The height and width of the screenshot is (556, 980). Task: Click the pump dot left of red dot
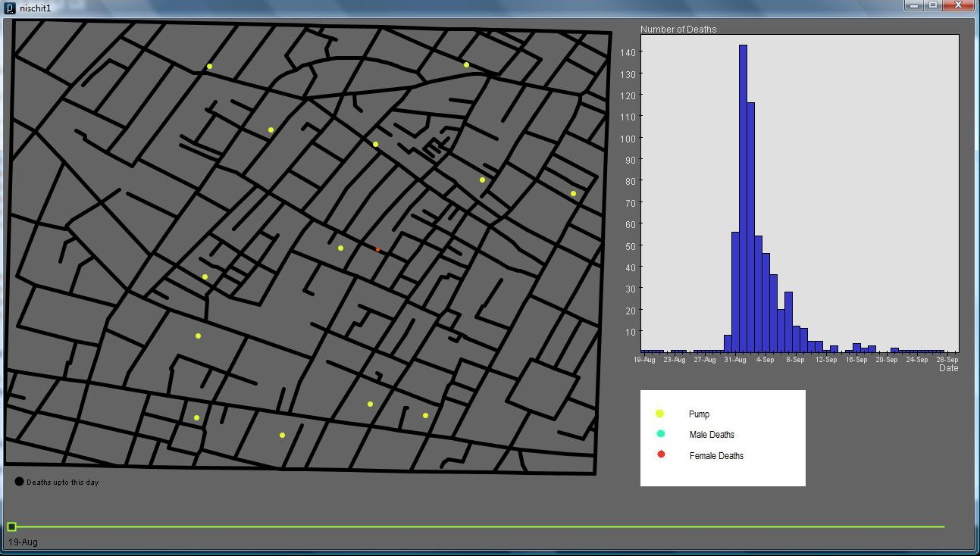point(340,248)
